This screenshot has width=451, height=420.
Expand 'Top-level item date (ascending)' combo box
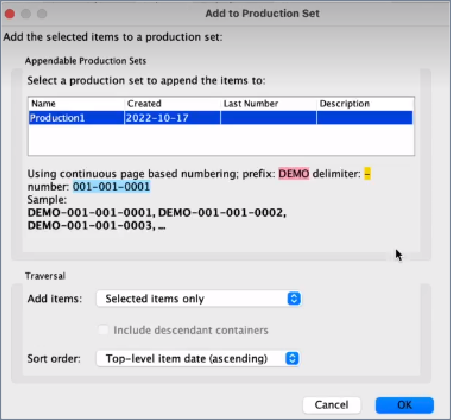(x=198, y=358)
